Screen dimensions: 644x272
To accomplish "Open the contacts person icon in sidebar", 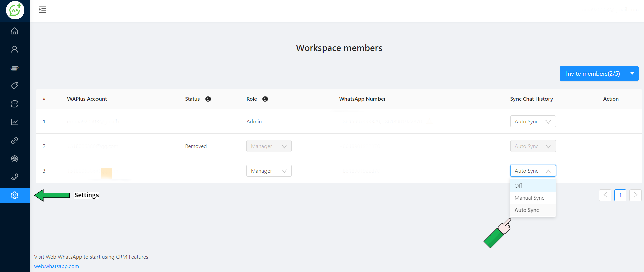I will click(x=15, y=49).
